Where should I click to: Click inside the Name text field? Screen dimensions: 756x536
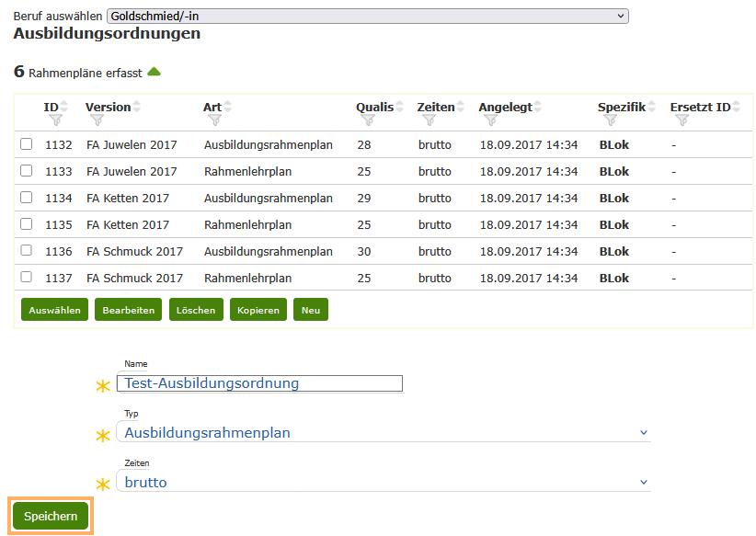[x=258, y=383]
